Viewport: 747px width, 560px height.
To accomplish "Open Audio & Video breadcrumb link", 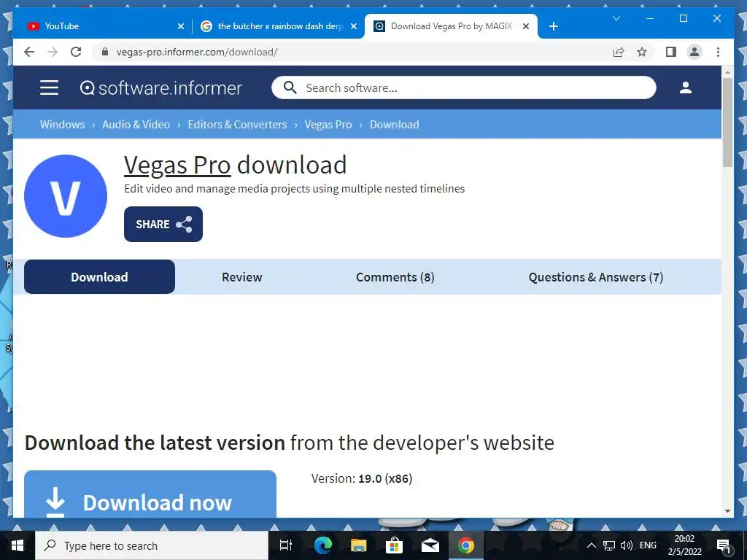I will pos(136,124).
